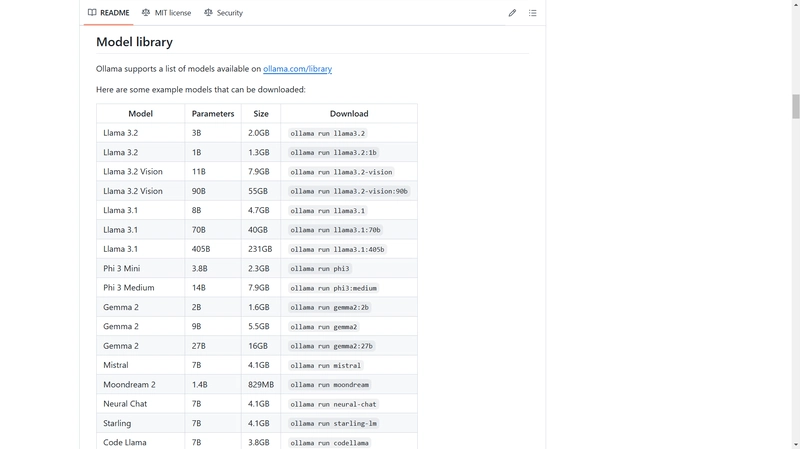Click the 231GB size cell
The height and width of the screenshot is (449, 800).
(260, 249)
